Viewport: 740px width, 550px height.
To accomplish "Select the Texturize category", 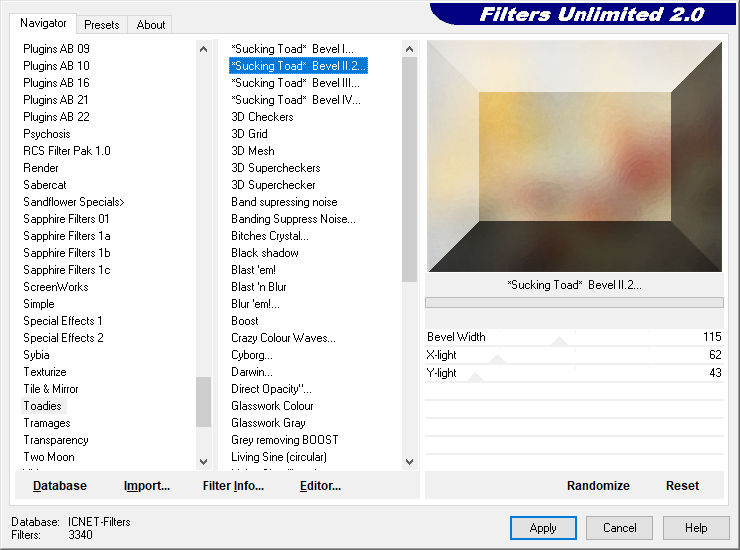I will tap(45, 372).
